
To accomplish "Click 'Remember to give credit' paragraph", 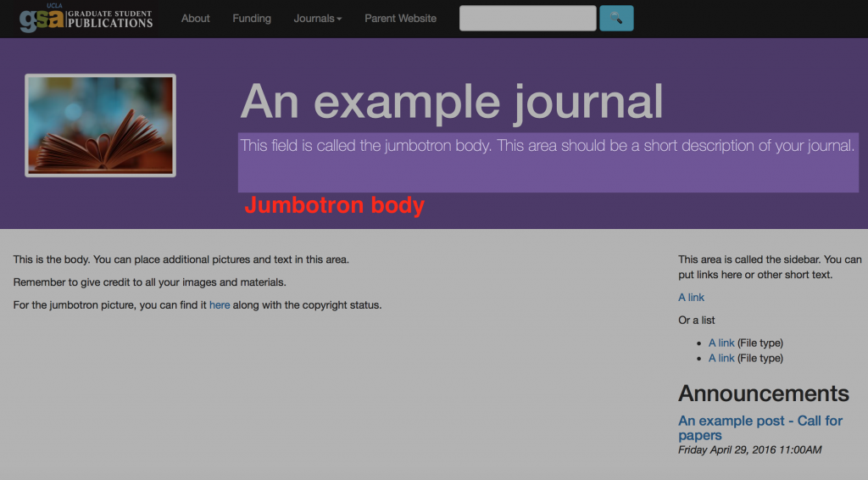I will 149,282.
